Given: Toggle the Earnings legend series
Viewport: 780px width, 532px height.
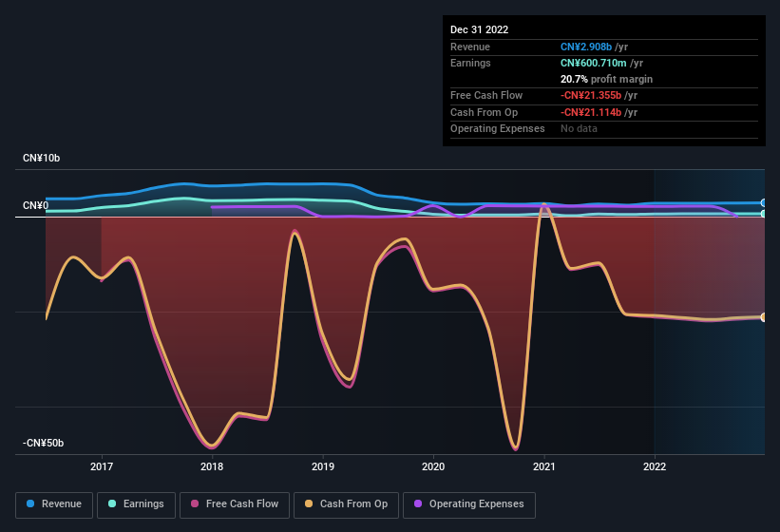Looking at the screenshot, I should 136,504.
